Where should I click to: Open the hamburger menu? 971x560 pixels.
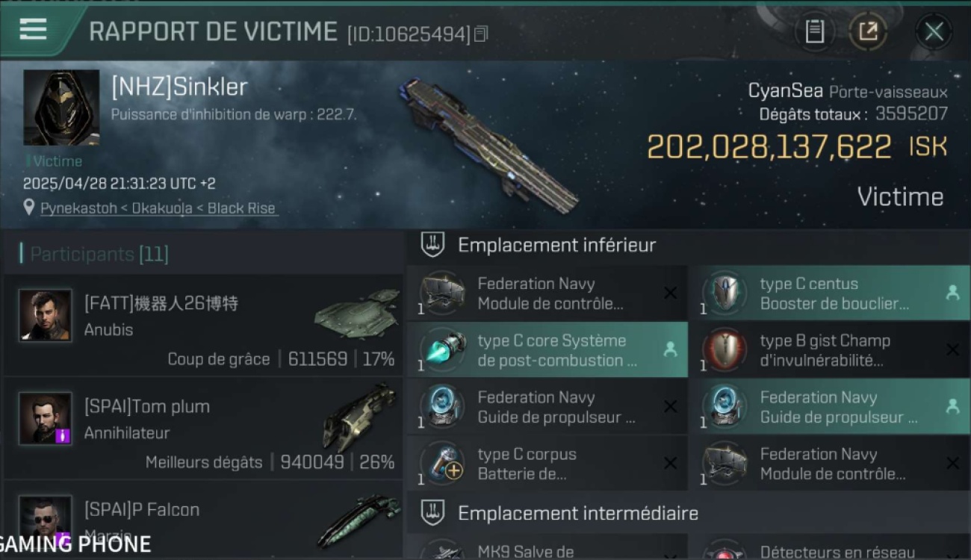click(x=33, y=30)
